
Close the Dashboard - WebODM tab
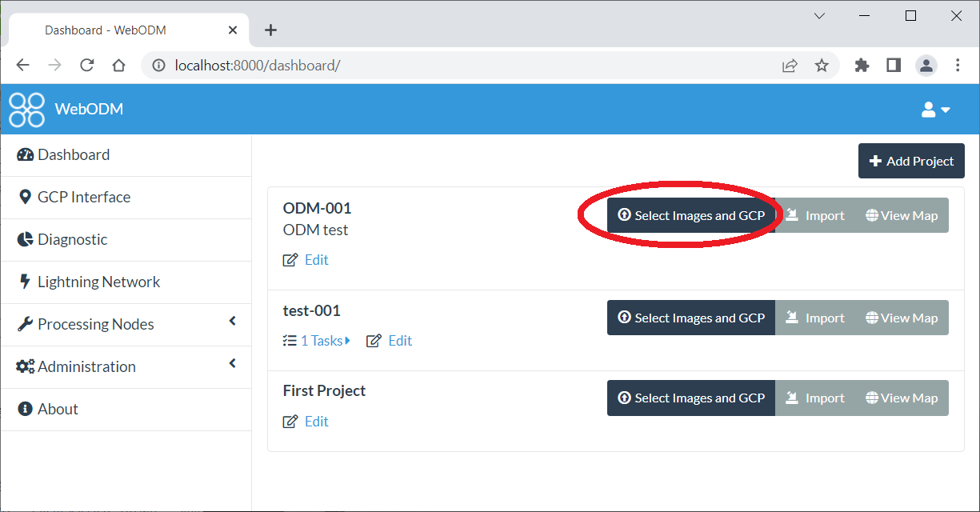tap(233, 30)
